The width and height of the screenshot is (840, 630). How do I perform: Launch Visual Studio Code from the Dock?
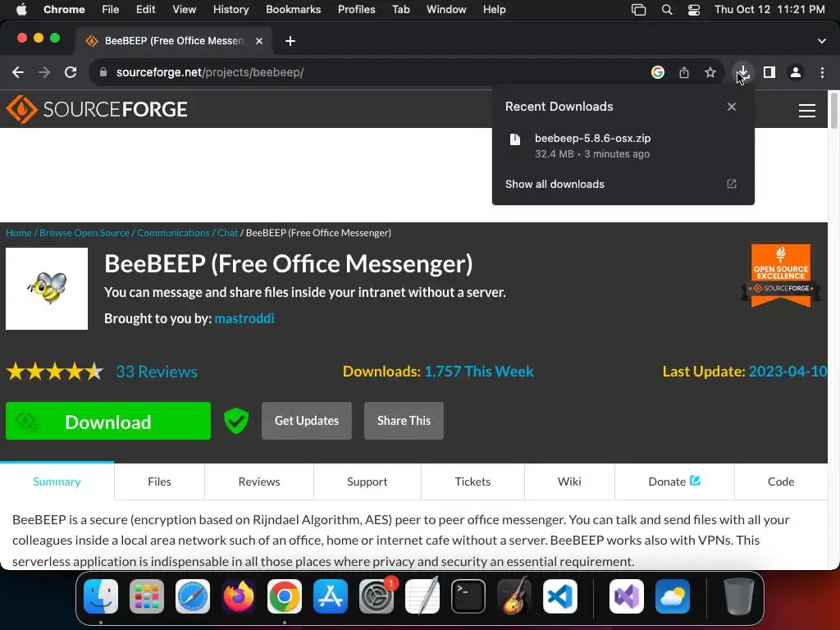coord(559,596)
